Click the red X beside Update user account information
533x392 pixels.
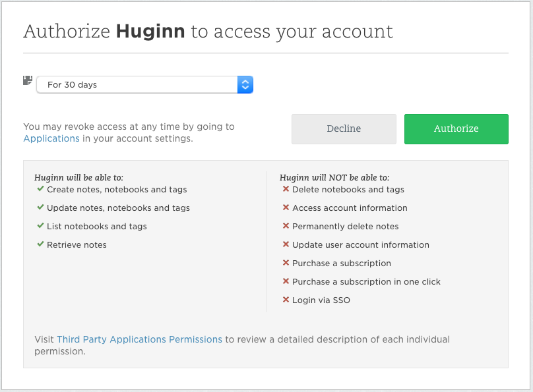284,244
